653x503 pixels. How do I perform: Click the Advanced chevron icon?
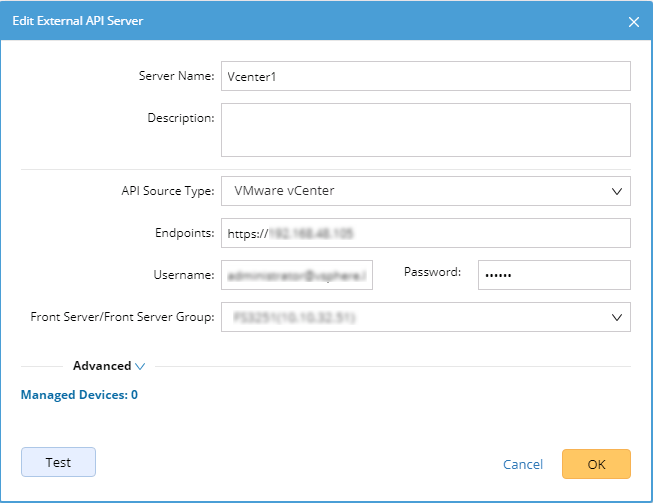pos(140,367)
